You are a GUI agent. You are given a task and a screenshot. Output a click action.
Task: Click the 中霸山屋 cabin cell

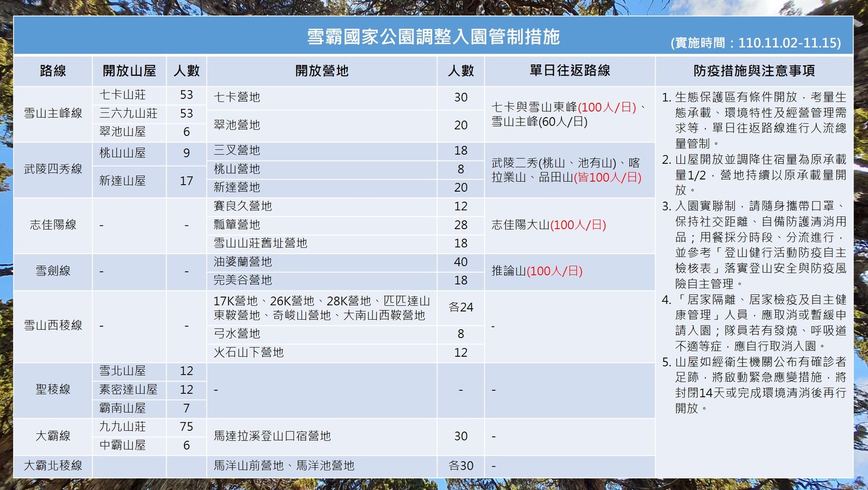pos(129,445)
